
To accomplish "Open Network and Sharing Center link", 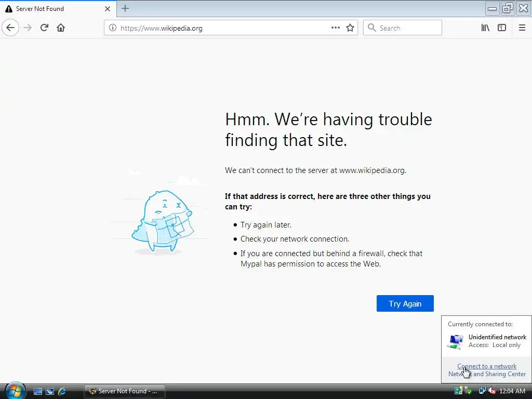I will tap(487, 374).
